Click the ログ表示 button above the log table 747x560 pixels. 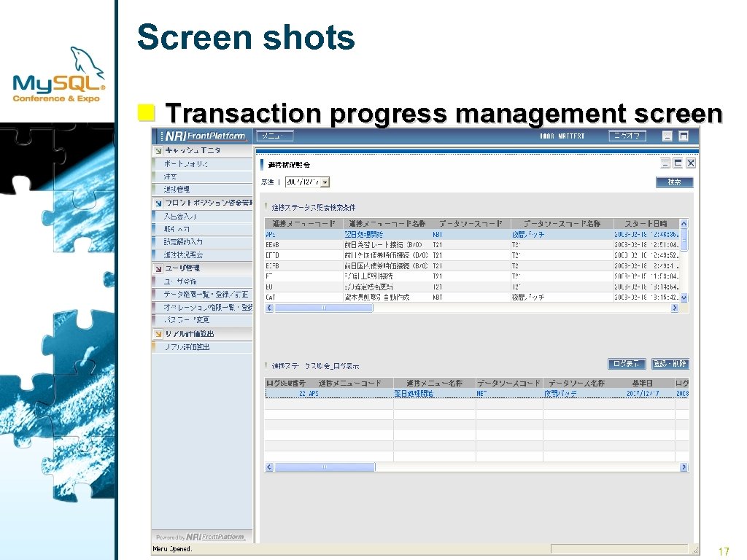pyautogui.click(x=626, y=363)
